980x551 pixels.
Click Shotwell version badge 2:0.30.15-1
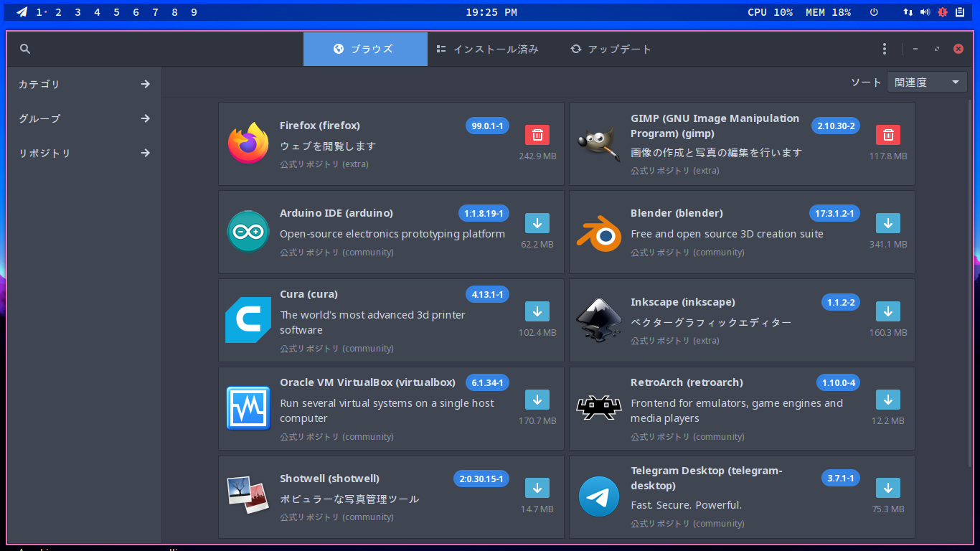tap(481, 479)
